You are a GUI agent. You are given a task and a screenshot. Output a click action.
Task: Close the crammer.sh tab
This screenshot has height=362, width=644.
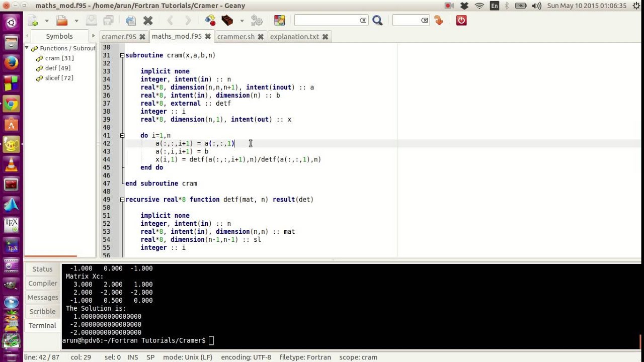point(261,37)
